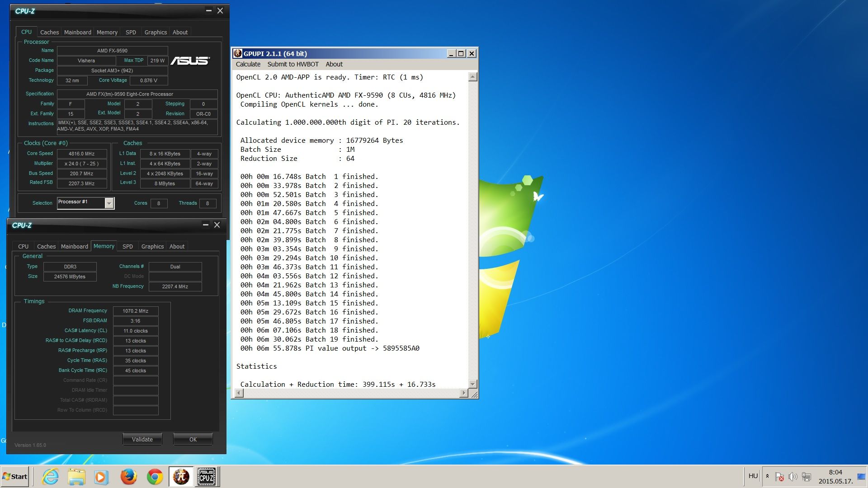Click the Multiplier x 24.0 value

pyautogui.click(x=82, y=164)
